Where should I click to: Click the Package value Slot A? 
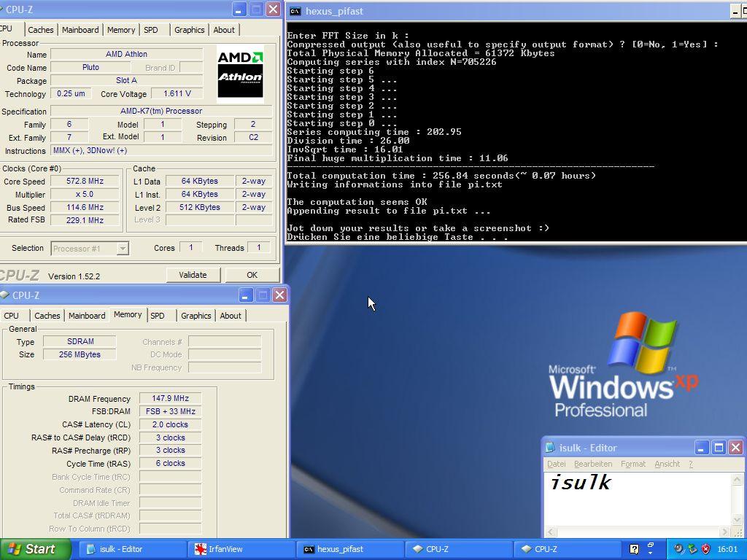[x=126, y=80]
